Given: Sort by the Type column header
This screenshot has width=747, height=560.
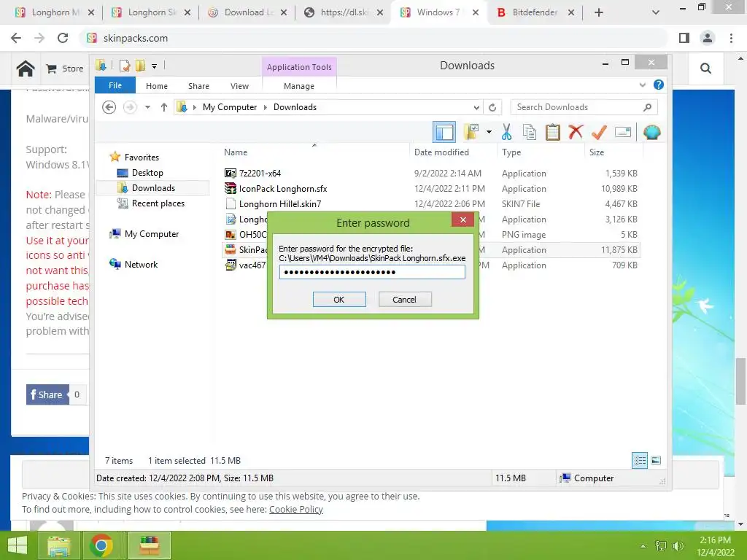Looking at the screenshot, I should coord(511,152).
